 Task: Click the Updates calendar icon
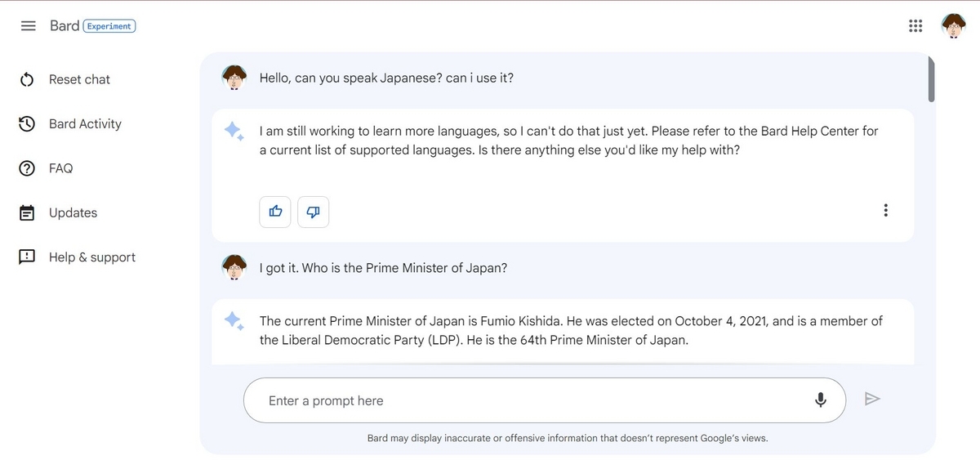(x=27, y=212)
